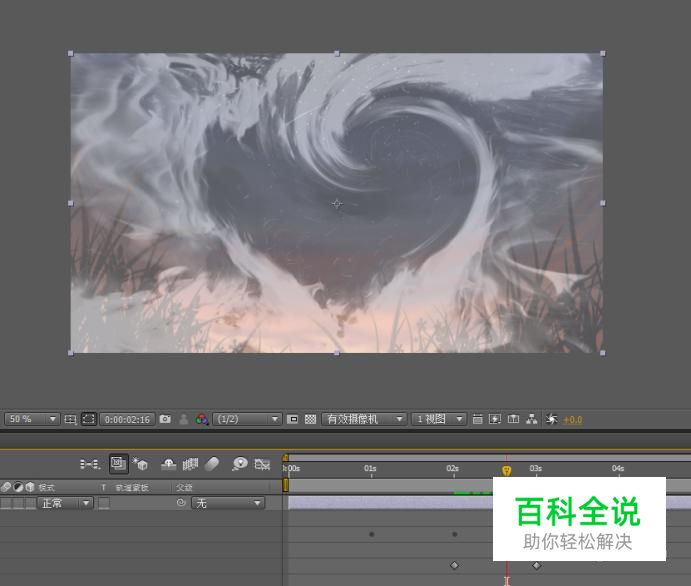Select the round keyframe at 02s
Screen dimensions: 691x586
(454, 534)
